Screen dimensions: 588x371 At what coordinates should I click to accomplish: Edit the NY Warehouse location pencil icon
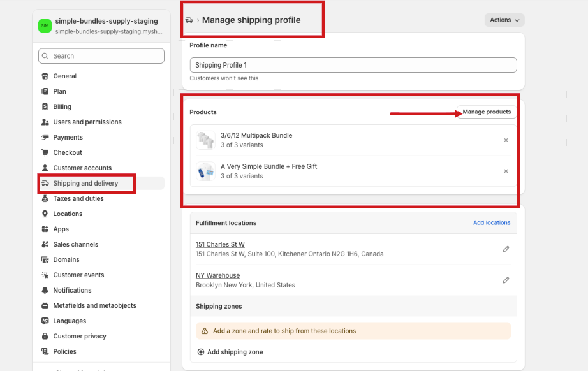pos(506,280)
